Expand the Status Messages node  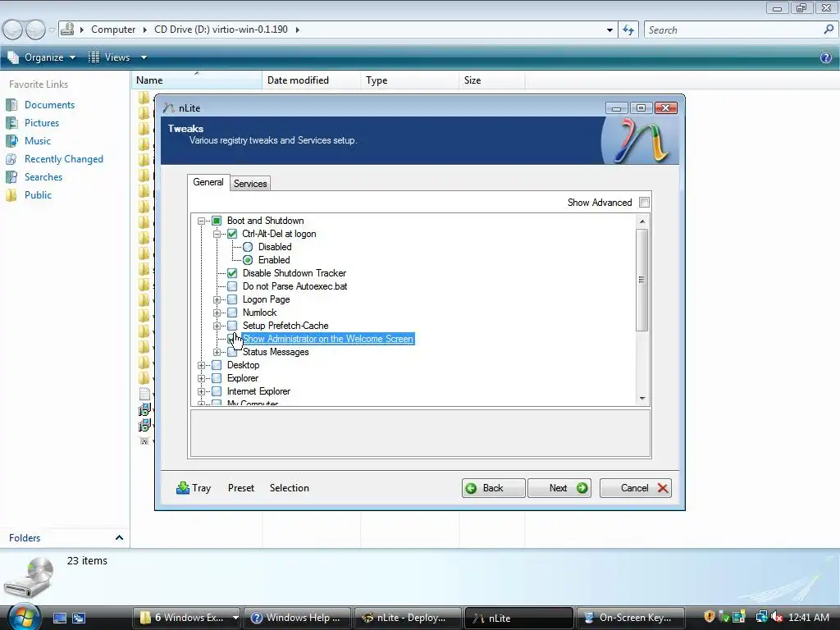point(217,352)
